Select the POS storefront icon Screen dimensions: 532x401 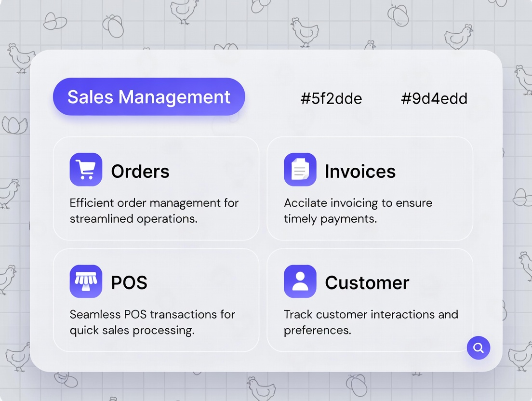coord(86,281)
